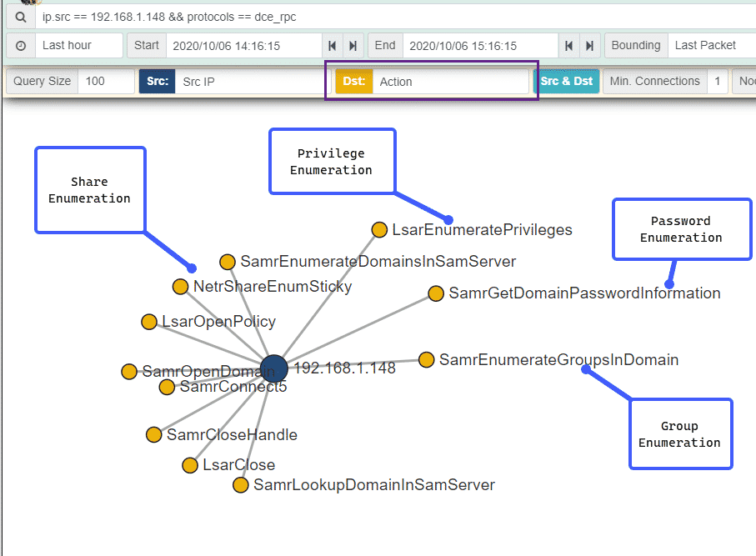The image size is (756, 556).
Task: Open the Dst Action field selector
Action: click(x=448, y=82)
